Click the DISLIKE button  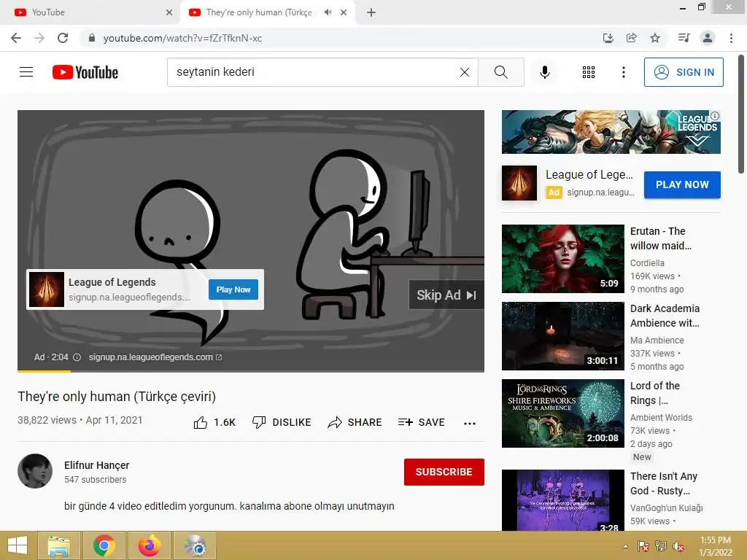[x=282, y=422]
